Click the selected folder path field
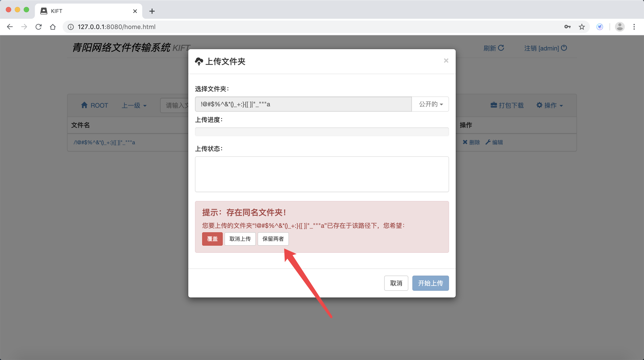 (x=303, y=104)
